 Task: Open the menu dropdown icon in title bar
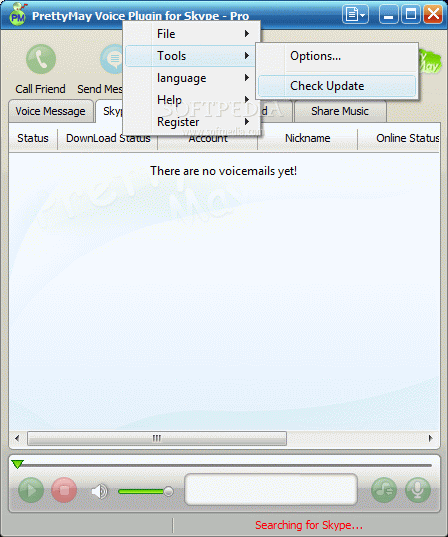355,14
